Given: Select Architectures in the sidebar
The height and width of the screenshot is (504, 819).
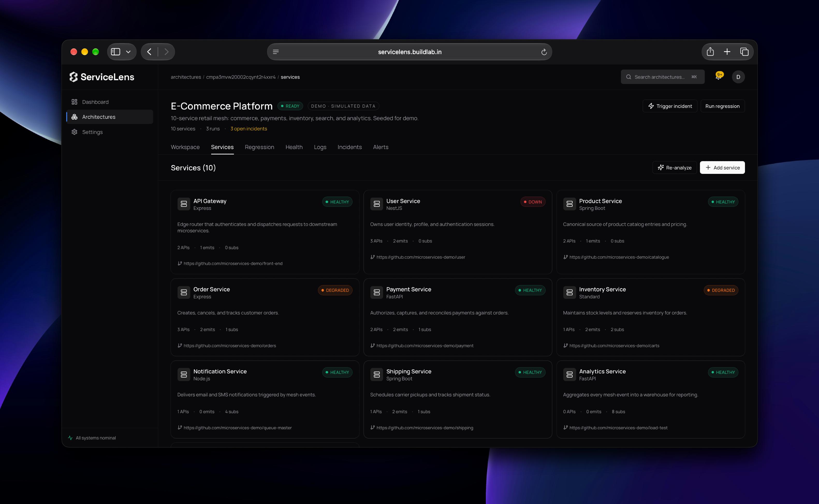Looking at the screenshot, I should [x=110, y=117].
